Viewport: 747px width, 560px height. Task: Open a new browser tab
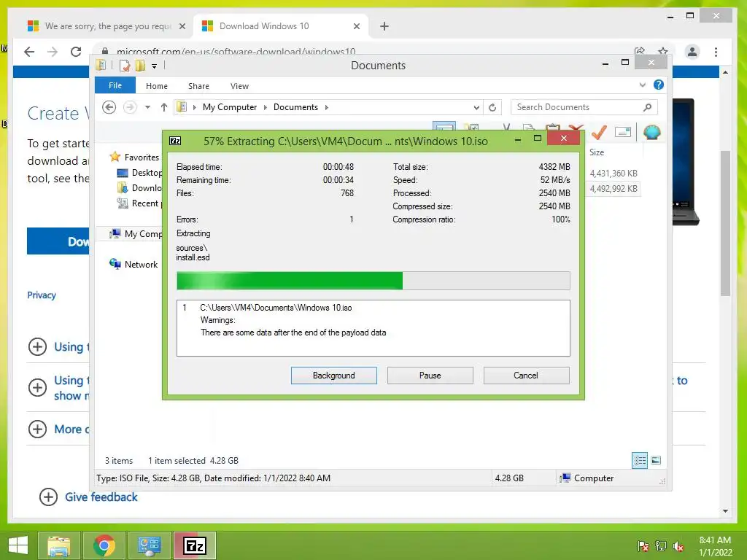tap(384, 26)
